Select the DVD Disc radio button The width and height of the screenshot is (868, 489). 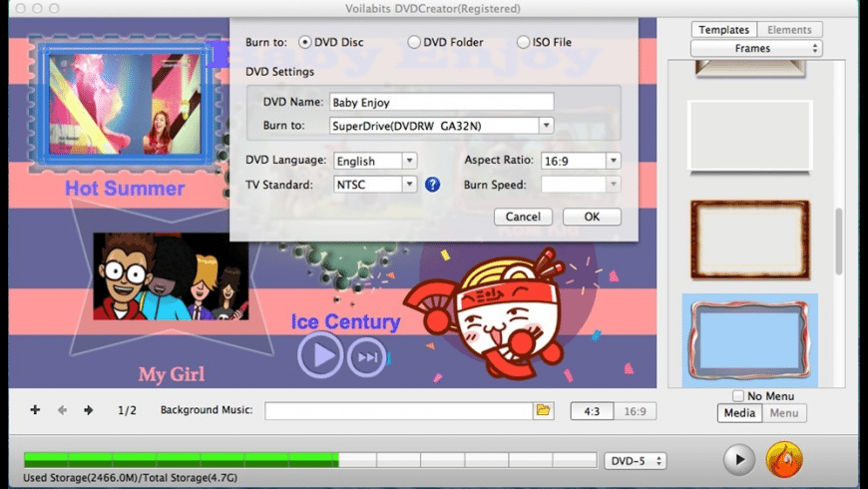304,42
